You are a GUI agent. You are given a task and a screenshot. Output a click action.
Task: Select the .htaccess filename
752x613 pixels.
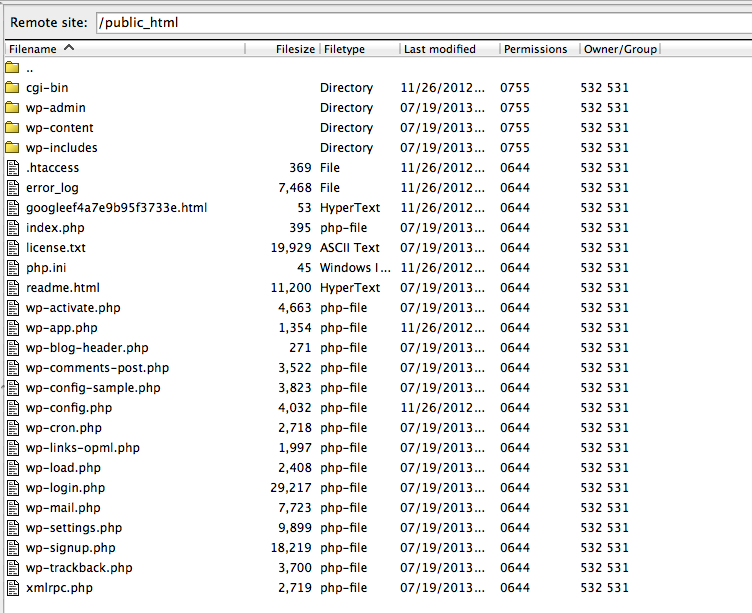[x=52, y=168]
